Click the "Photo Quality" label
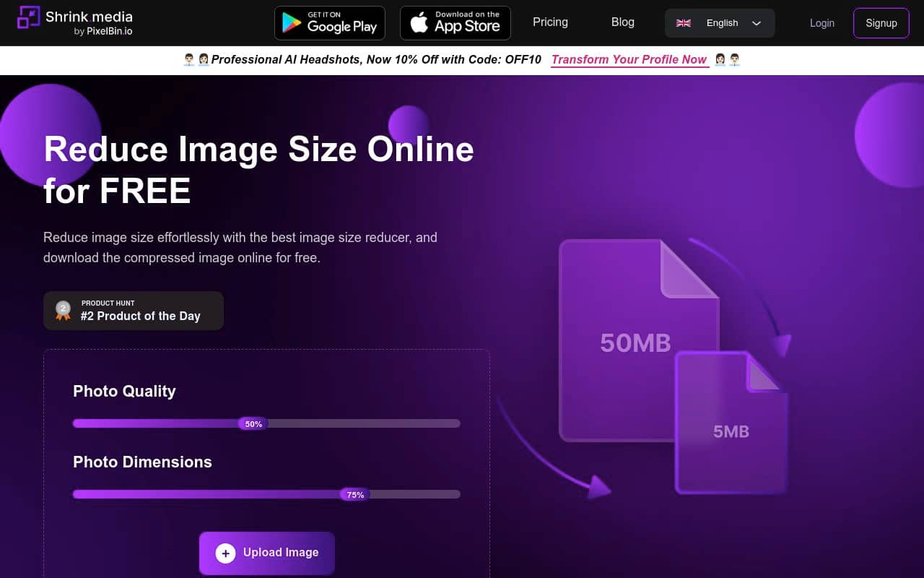 pyautogui.click(x=124, y=391)
